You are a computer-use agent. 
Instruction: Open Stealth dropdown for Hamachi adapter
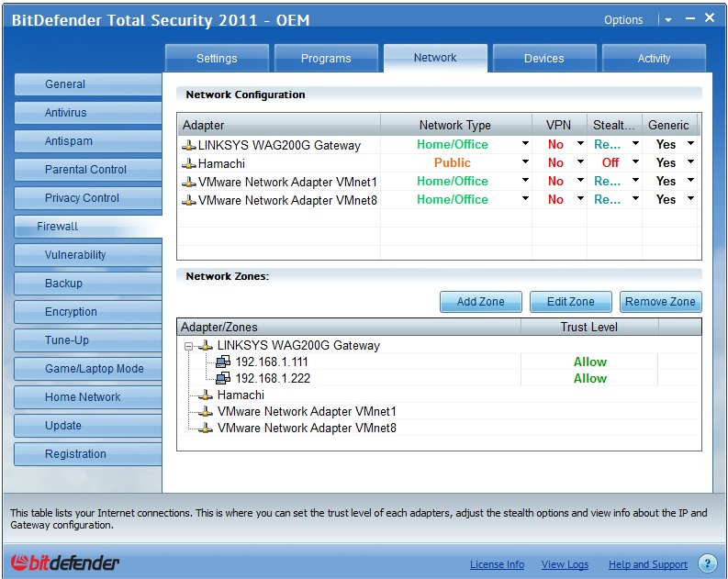[635, 161]
